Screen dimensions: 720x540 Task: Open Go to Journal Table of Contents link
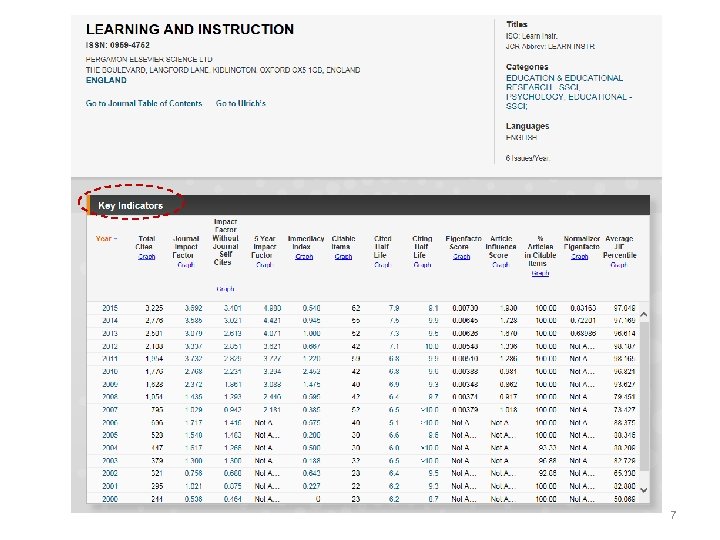(144, 103)
